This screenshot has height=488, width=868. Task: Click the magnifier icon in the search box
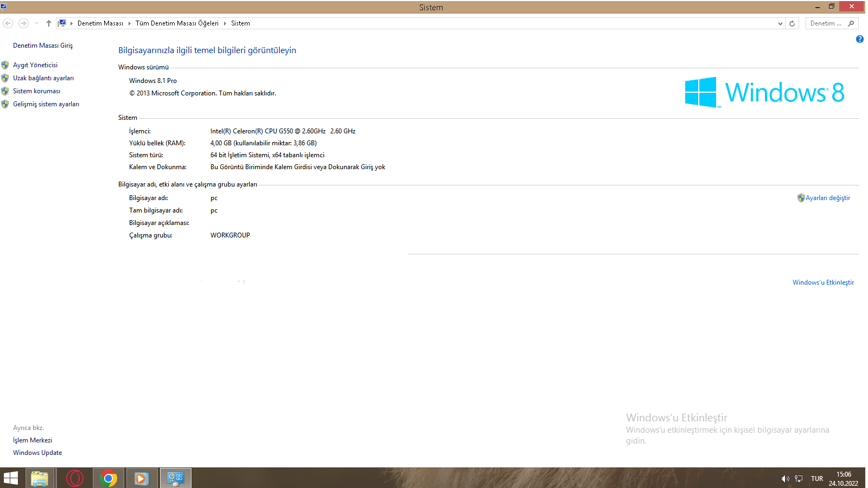851,23
